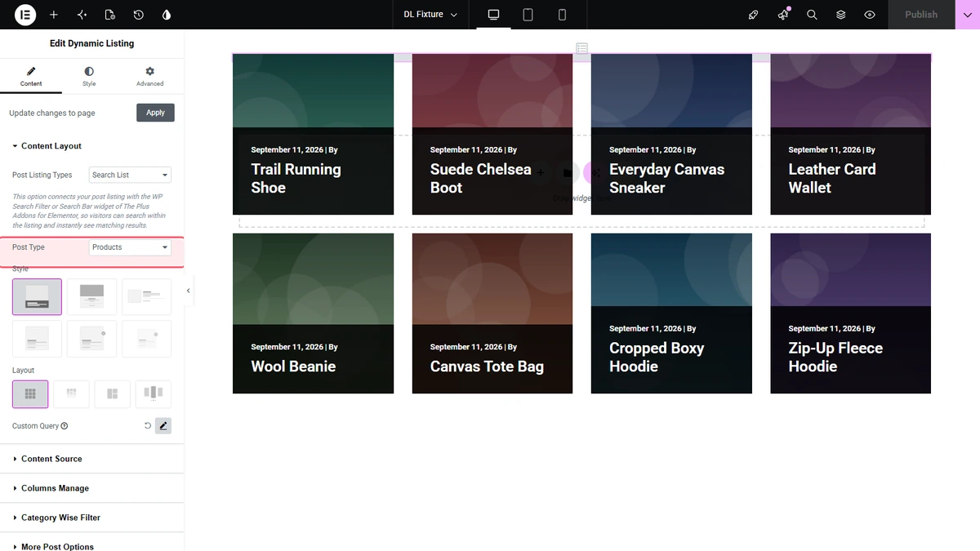Open the AI sparkle tool
The width and height of the screenshot is (980, 551).
tap(82, 15)
